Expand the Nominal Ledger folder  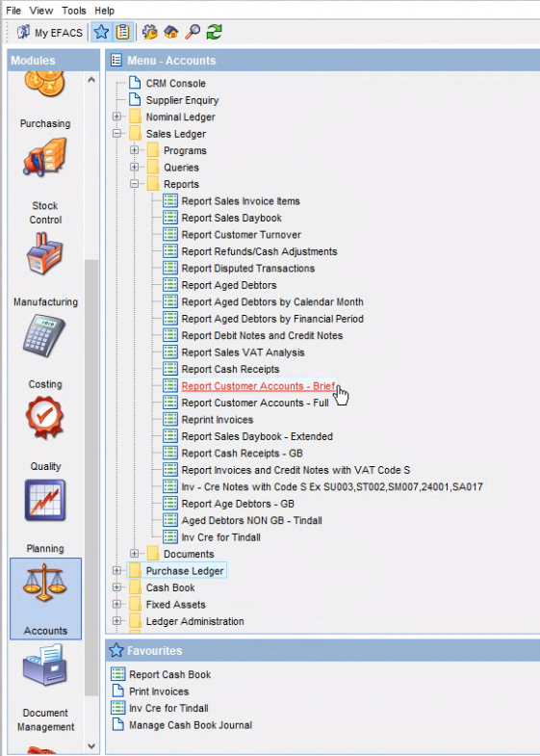[116, 117]
